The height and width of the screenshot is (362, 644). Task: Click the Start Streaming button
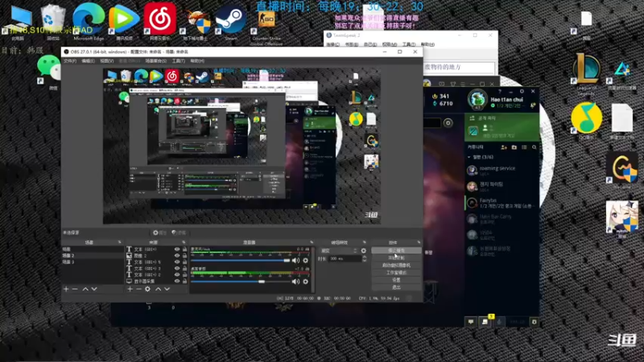coord(396,250)
